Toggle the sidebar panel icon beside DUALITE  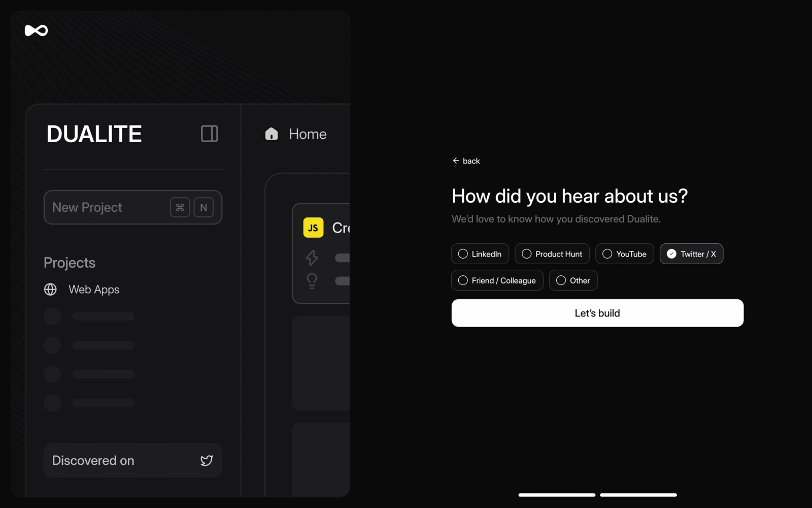click(209, 134)
